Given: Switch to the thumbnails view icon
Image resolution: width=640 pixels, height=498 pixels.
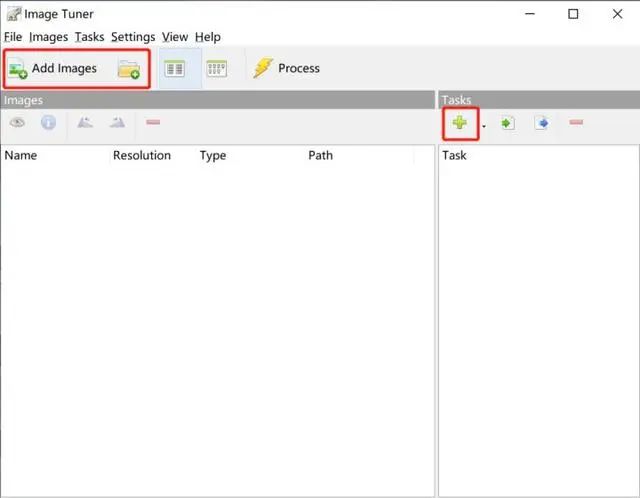Looking at the screenshot, I should click(x=217, y=69).
